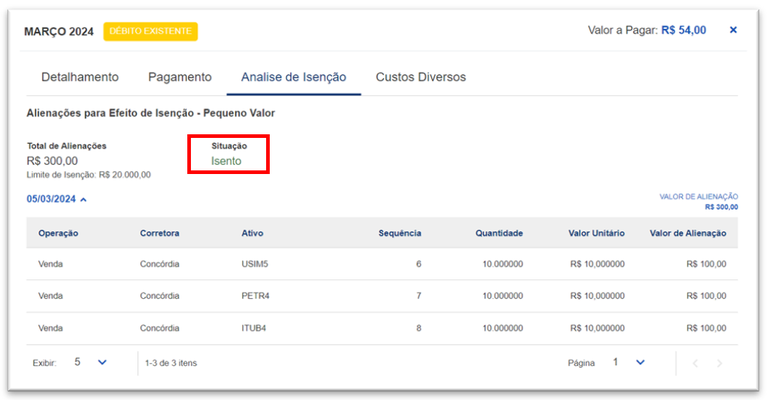Viewport: 768px width, 400px height.
Task: Go to previous page arrow
Action: click(x=695, y=363)
